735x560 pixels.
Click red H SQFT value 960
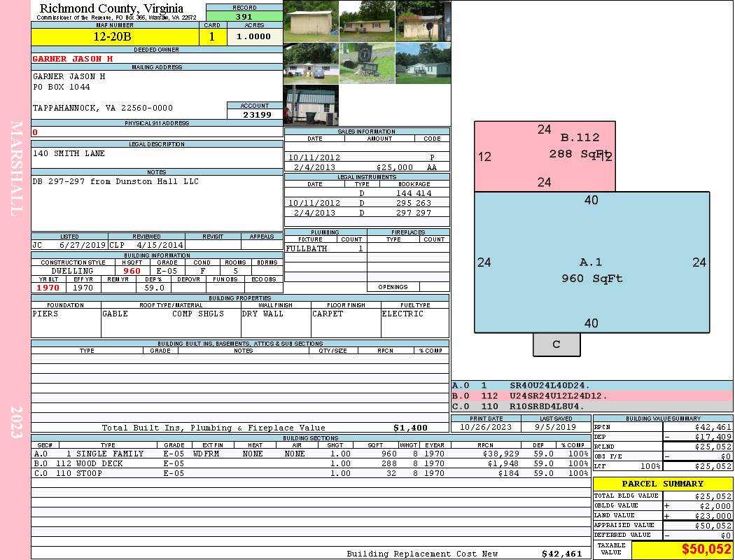point(132,271)
